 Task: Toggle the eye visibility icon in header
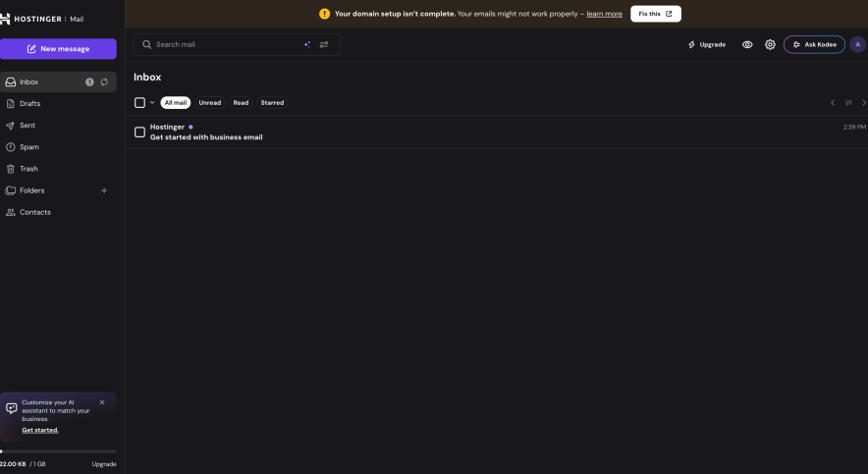pyautogui.click(x=747, y=44)
